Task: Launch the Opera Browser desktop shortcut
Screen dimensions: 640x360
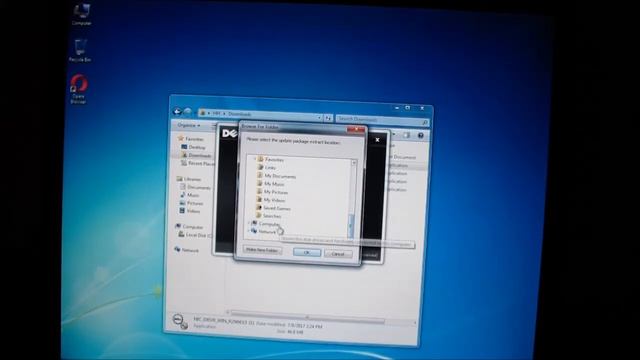Action: point(78,88)
